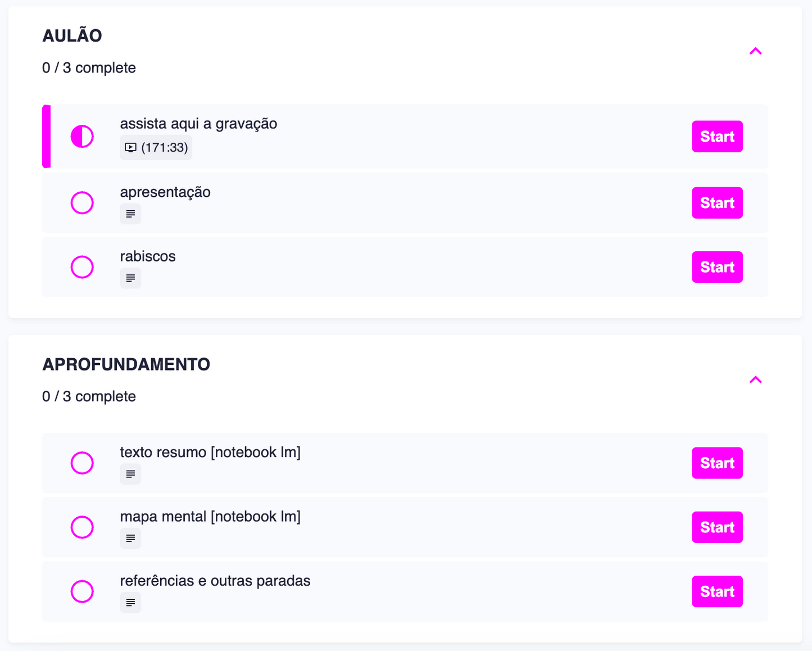
Task: Toggle completion circle for rabiscos
Action: point(82,267)
